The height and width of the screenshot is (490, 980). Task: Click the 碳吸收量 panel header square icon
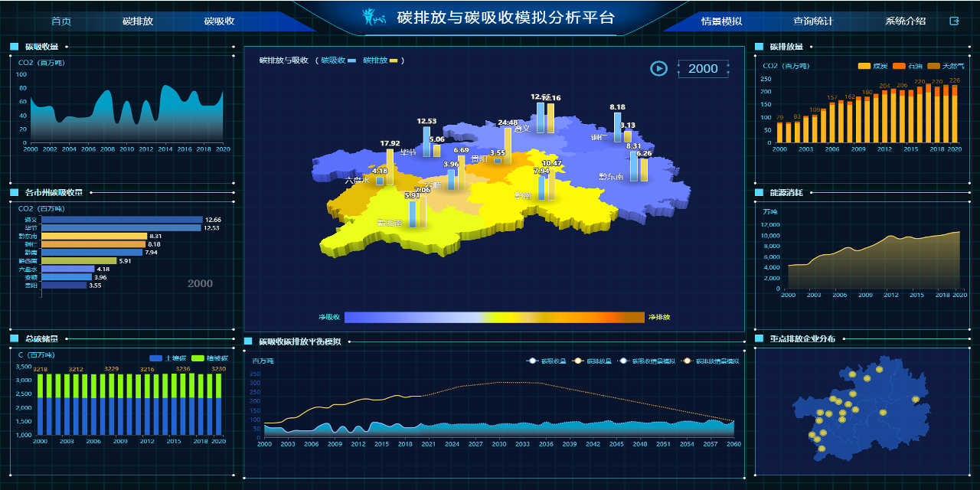tap(14, 47)
